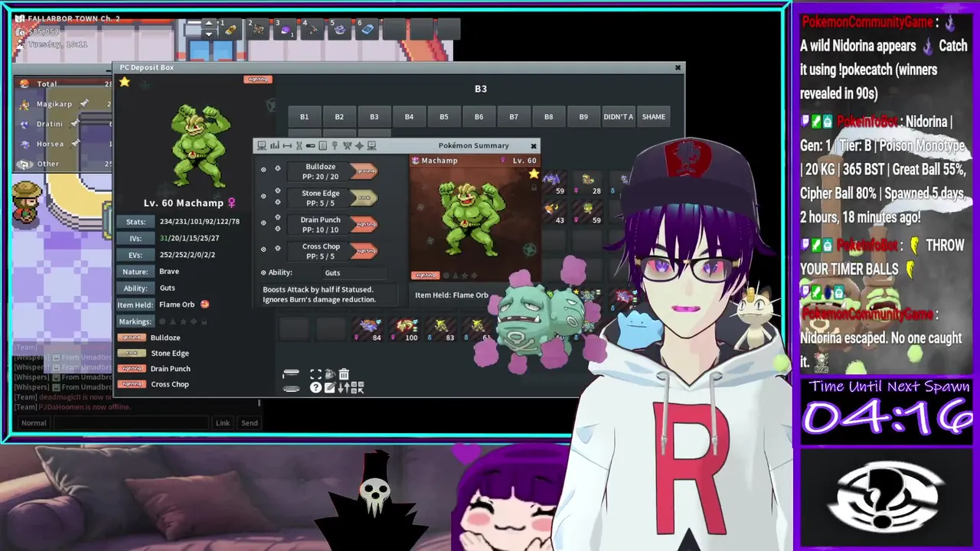Switch to the DIDN'T A box tab
This screenshot has height=551, width=980.
619,116
